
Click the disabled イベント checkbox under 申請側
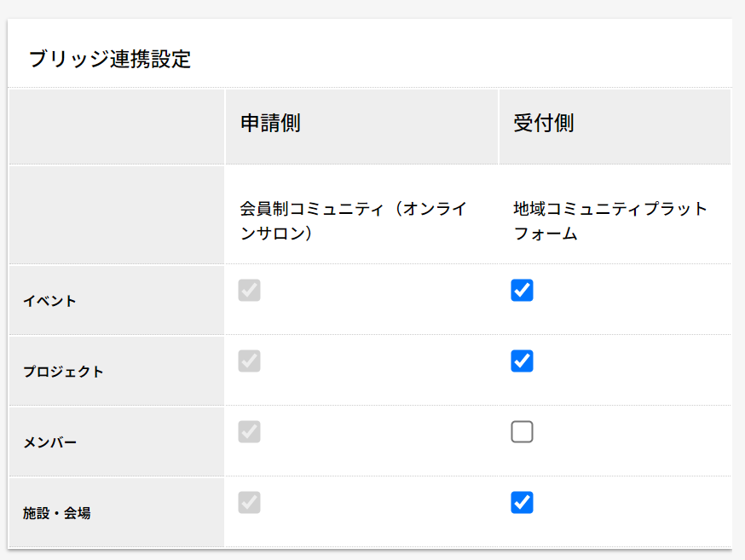tap(250, 291)
